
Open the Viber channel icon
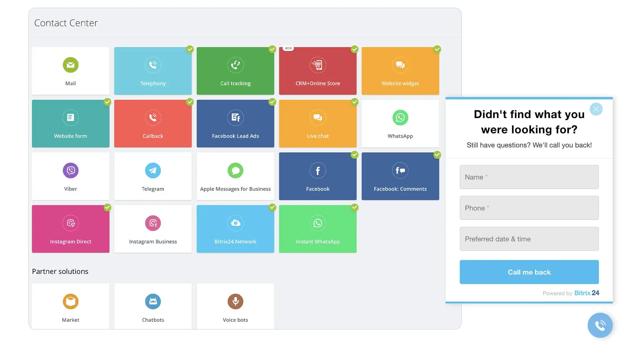click(71, 171)
